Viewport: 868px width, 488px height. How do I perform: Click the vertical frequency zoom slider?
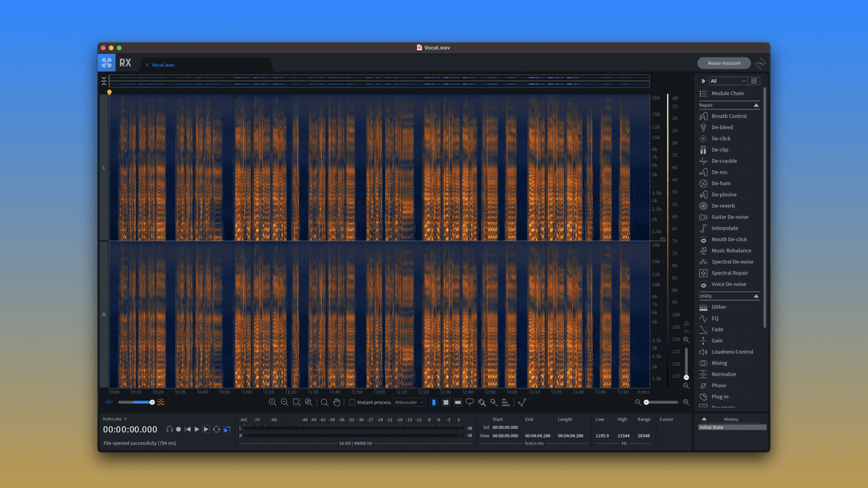tap(686, 363)
